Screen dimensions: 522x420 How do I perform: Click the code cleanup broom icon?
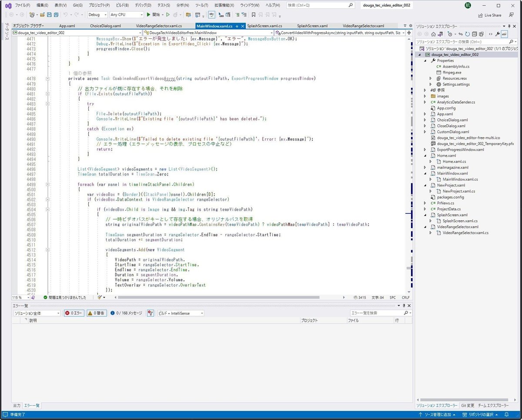100,297
